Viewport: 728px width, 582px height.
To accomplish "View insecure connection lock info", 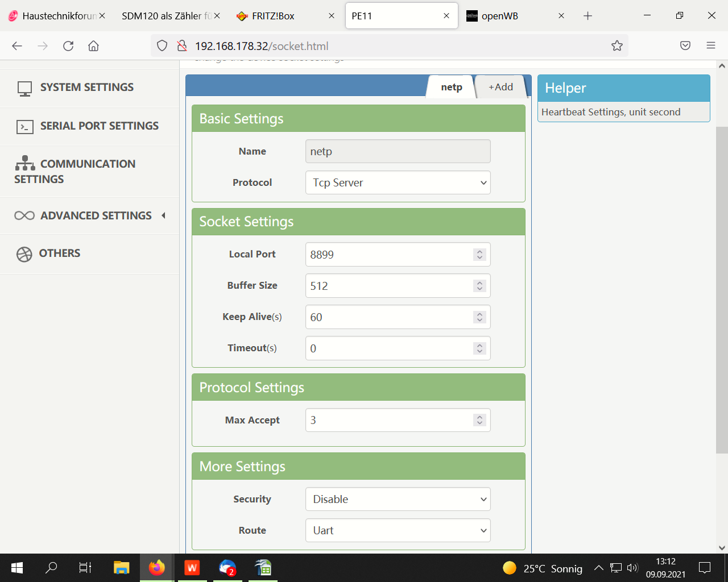I will point(181,46).
